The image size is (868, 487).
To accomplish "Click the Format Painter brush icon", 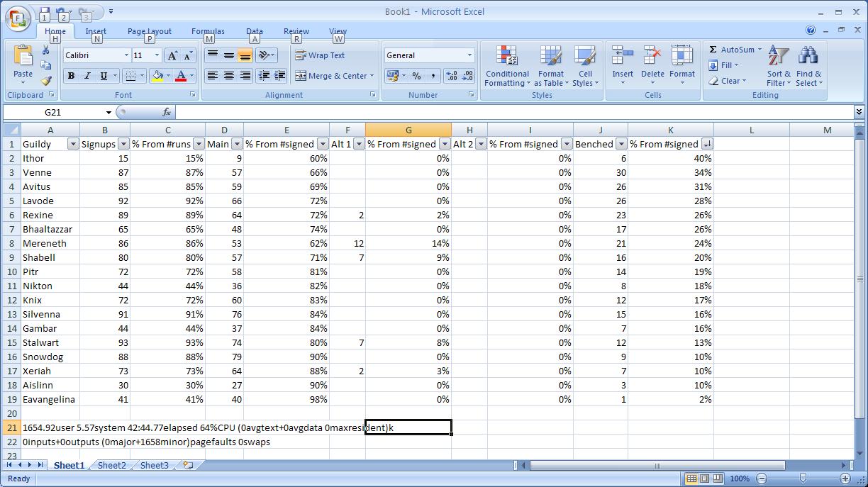I will (x=47, y=82).
